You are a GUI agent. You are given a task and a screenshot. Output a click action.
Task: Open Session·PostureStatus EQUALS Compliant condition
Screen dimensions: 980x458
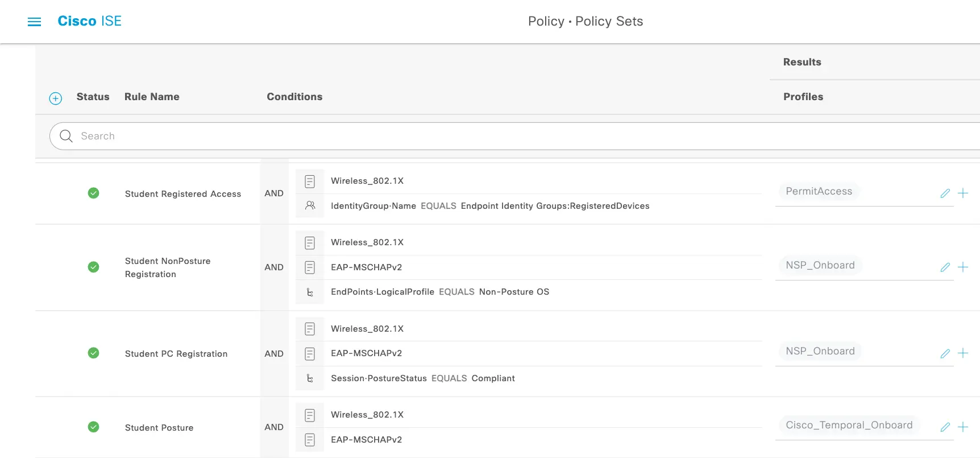(x=423, y=378)
